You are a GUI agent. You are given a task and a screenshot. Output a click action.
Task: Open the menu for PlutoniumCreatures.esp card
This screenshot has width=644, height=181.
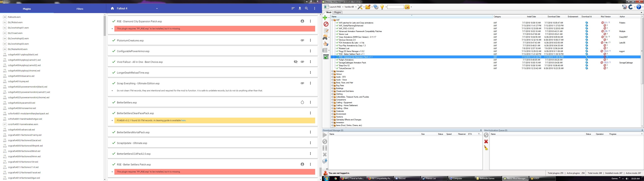click(x=310, y=40)
